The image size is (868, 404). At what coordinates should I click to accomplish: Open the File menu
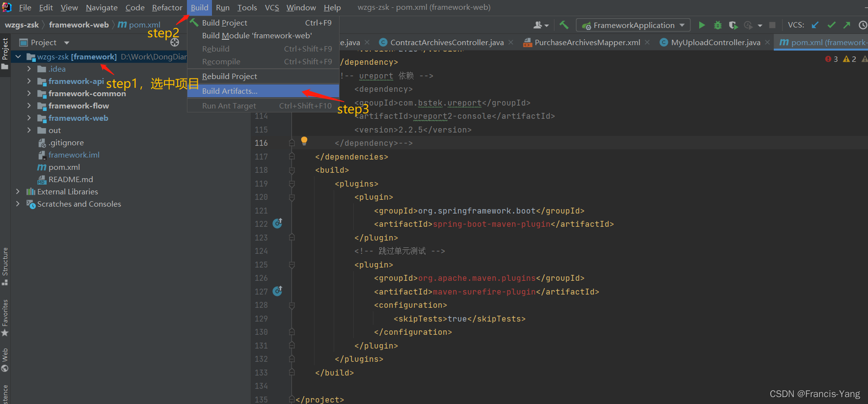pyautogui.click(x=25, y=7)
